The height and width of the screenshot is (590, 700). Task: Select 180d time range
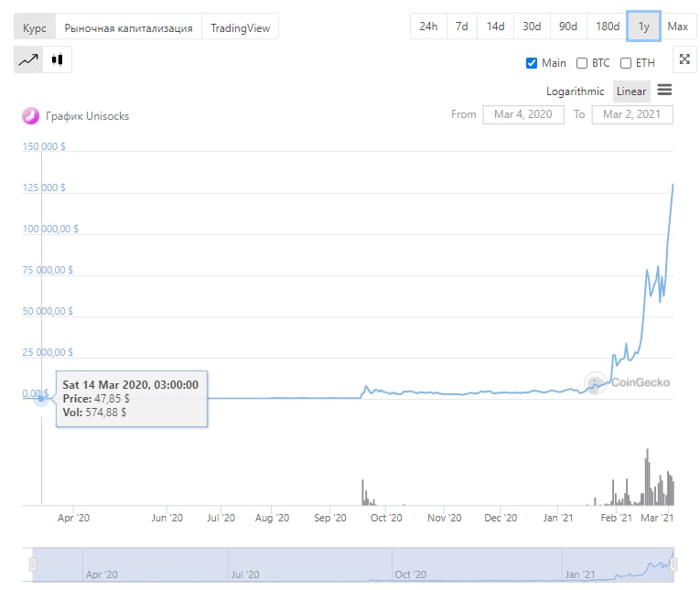coord(608,27)
